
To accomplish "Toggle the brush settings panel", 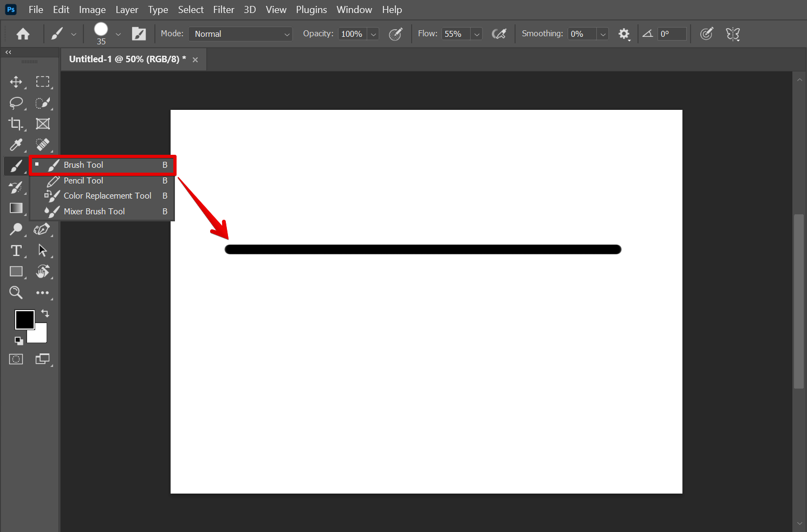I will (139, 34).
